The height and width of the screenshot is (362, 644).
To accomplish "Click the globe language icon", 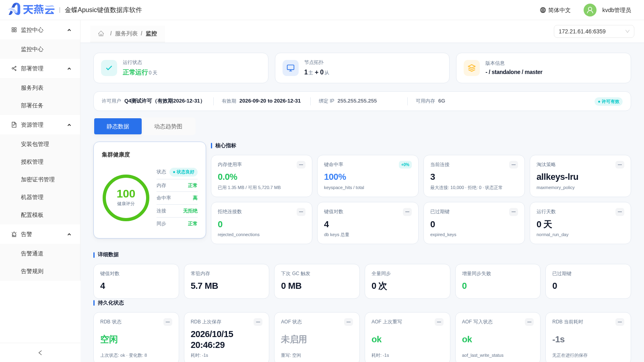I will click(543, 10).
